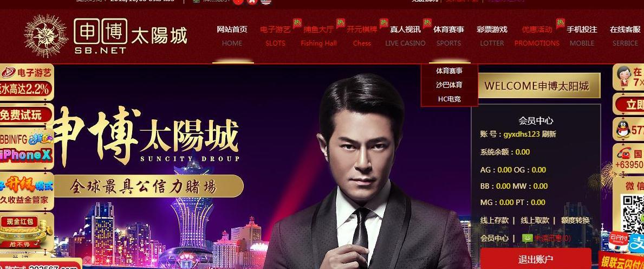Open the green unread messages envelope icon
Image resolution: width=644 pixels, height=269 pixels.
[527, 238]
